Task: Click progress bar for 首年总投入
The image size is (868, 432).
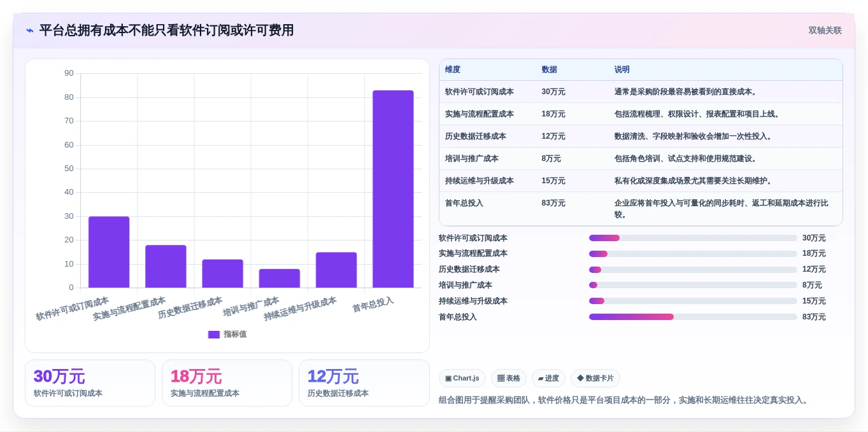Action: click(x=693, y=317)
